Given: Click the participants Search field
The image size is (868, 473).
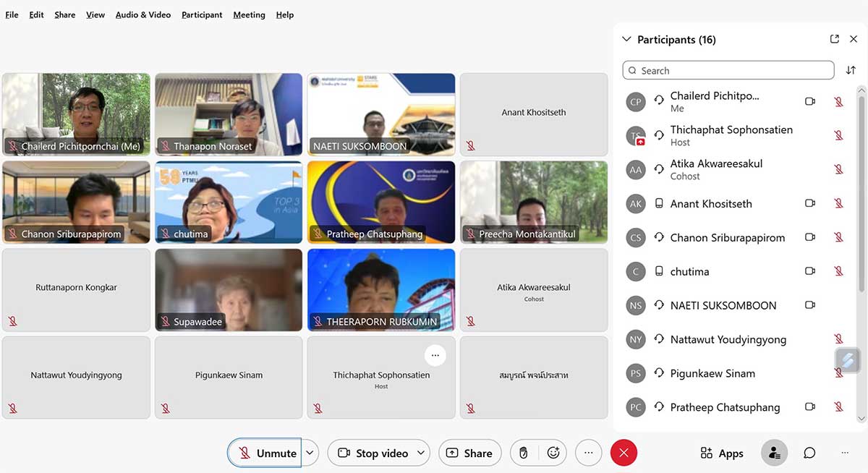Looking at the screenshot, I should (x=728, y=70).
